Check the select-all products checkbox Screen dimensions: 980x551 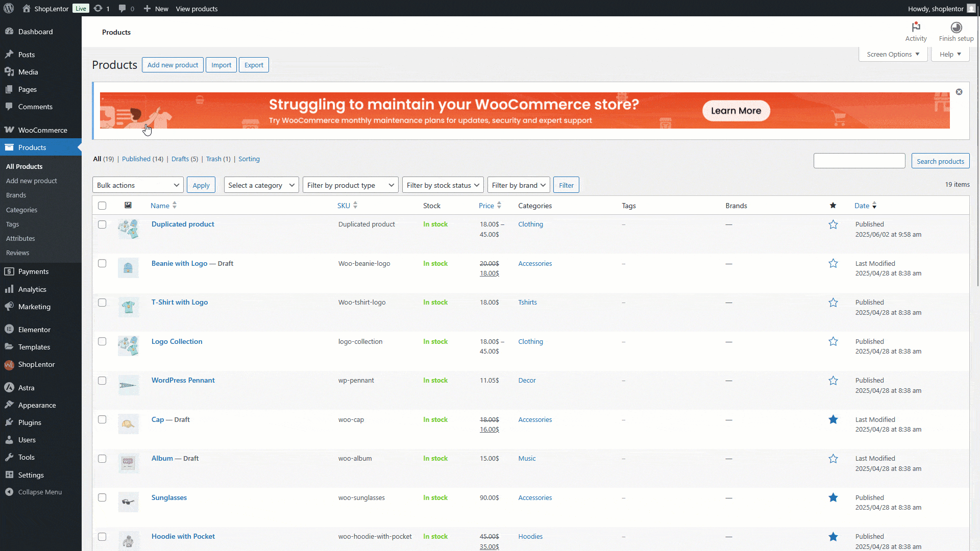102,206
